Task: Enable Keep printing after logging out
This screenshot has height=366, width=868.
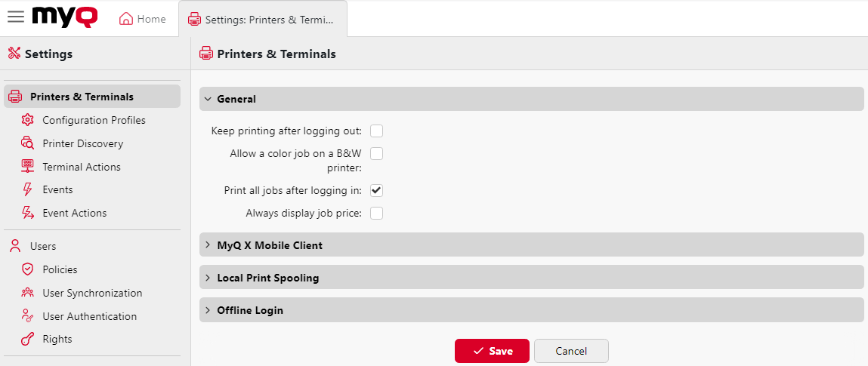Action: point(376,131)
